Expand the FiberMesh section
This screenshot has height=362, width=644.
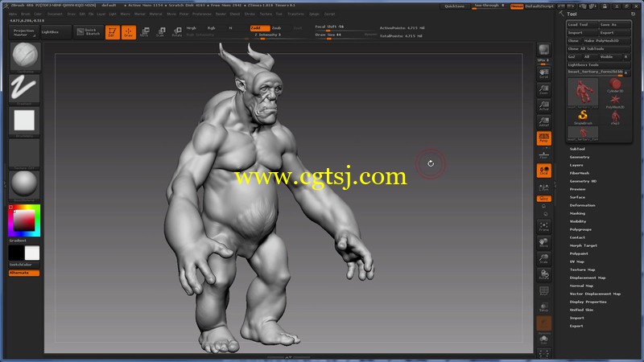[x=579, y=173]
